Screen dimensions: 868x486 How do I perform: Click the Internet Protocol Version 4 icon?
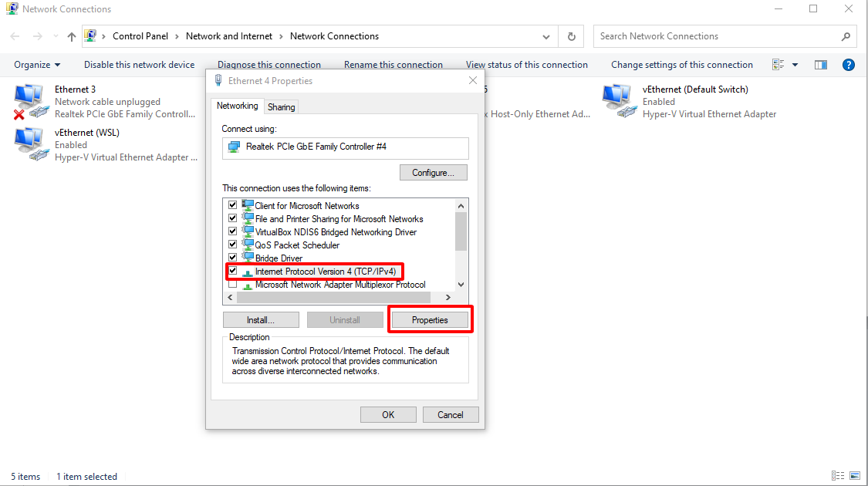pos(248,272)
